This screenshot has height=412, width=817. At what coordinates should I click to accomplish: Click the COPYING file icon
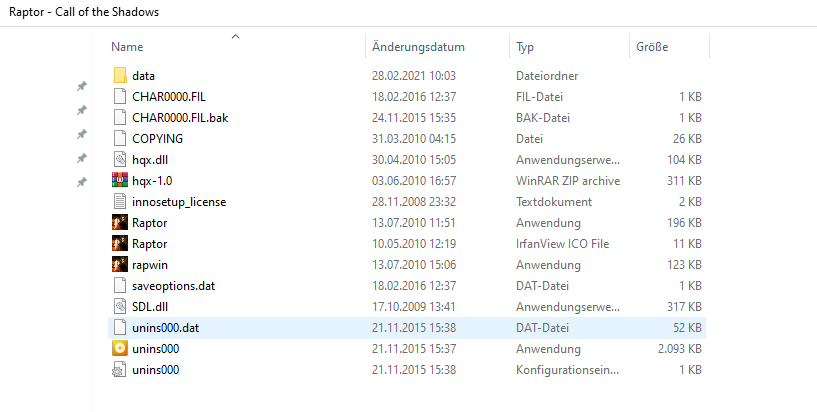120,139
